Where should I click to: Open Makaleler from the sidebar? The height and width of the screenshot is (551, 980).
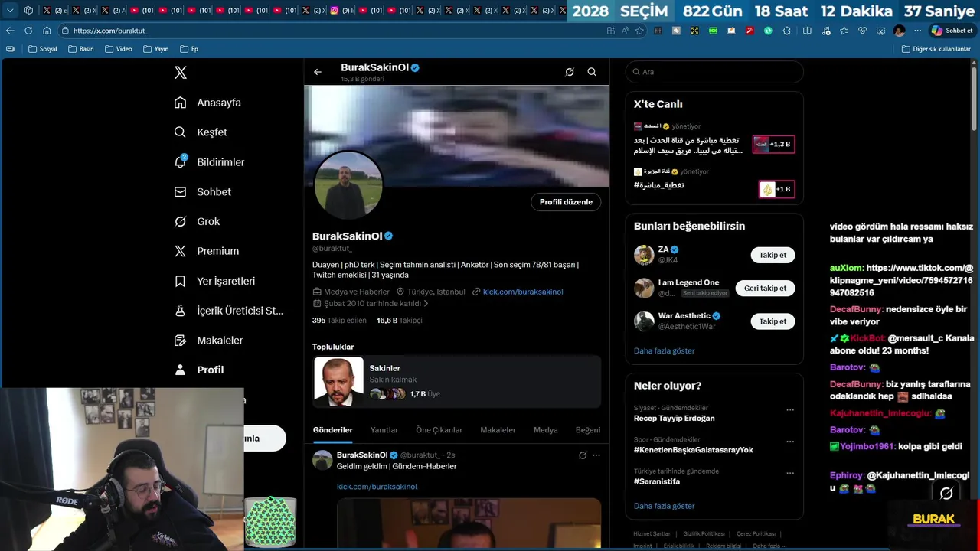208,340
